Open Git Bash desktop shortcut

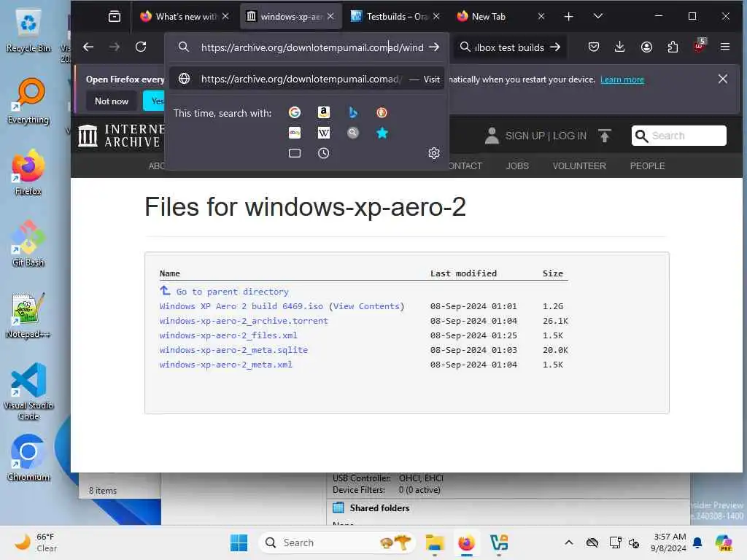pos(28,244)
